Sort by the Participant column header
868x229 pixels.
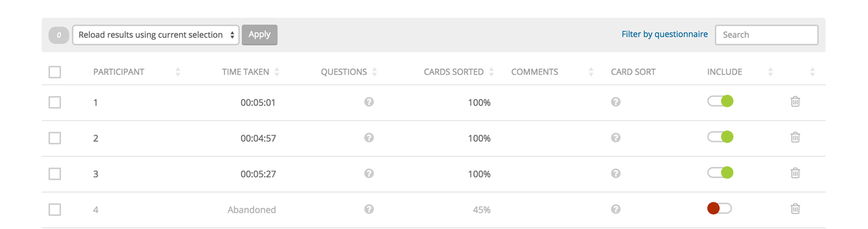(119, 72)
